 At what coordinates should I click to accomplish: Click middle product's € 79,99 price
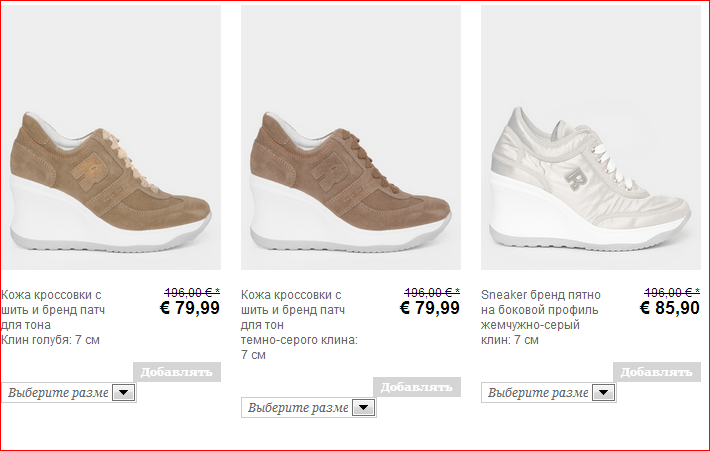(430, 308)
